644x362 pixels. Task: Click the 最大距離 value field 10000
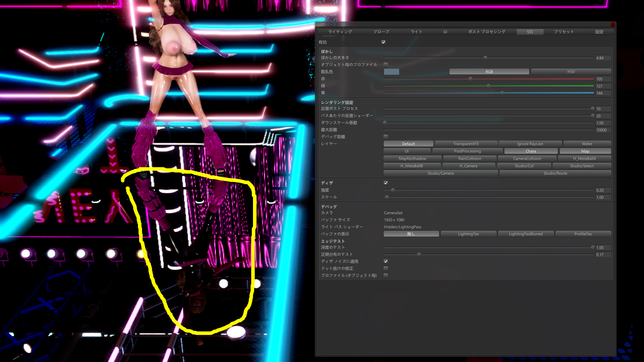[603, 130]
